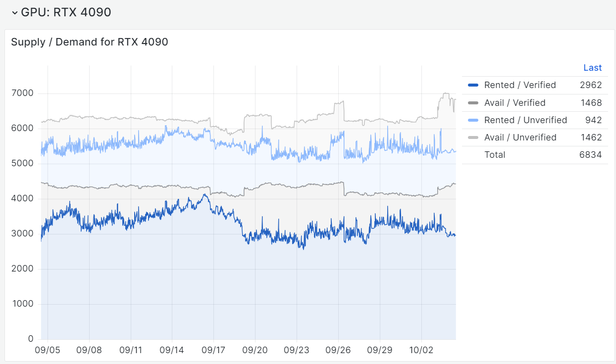Click the light gray Avail / Unverified swatch
Screen dimensions: 616x364
point(473,137)
